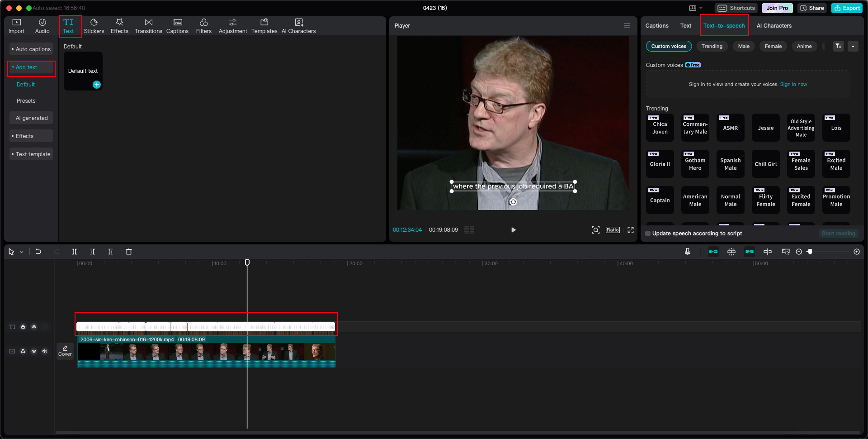
Task: Enter fullscreen player mode
Action: point(631,230)
